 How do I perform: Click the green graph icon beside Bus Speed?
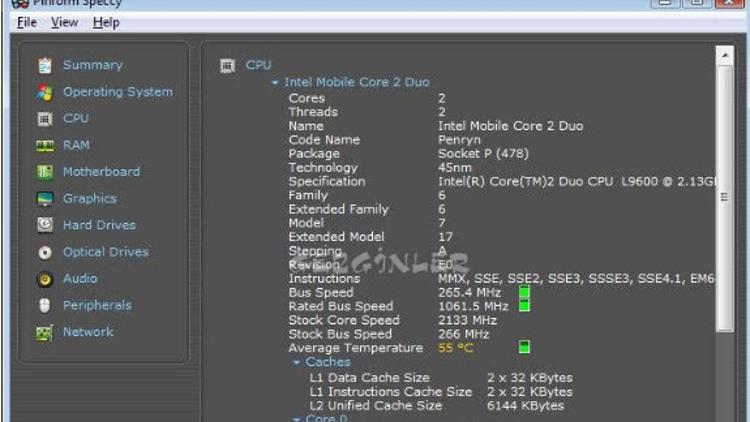click(x=524, y=292)
